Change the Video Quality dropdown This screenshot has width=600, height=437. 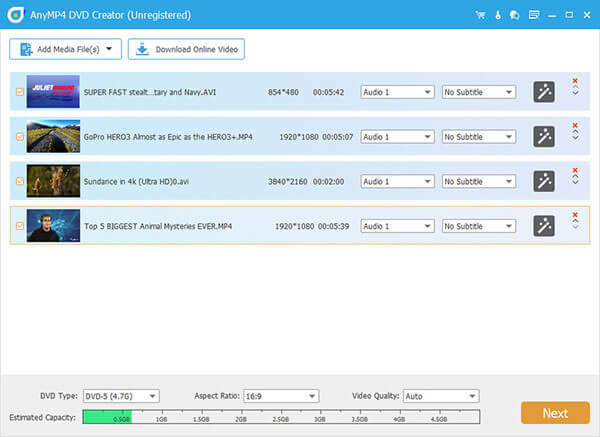(441, 396)
